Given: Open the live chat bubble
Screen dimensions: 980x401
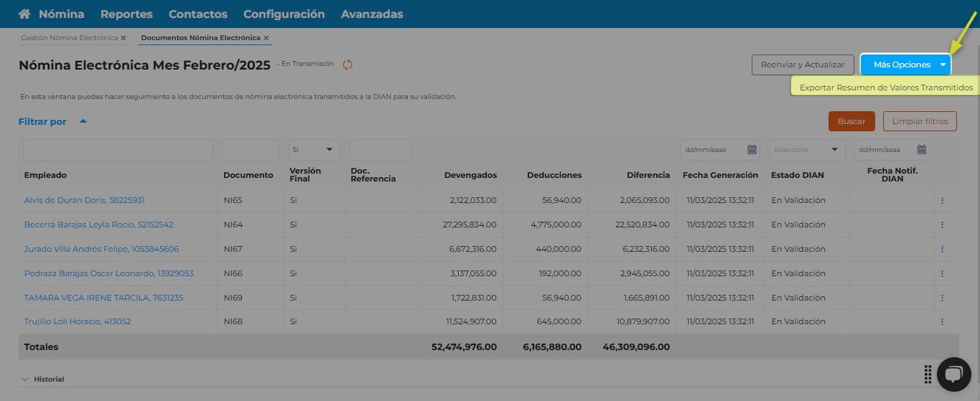Looking at the screenshot, I should 953,374.
